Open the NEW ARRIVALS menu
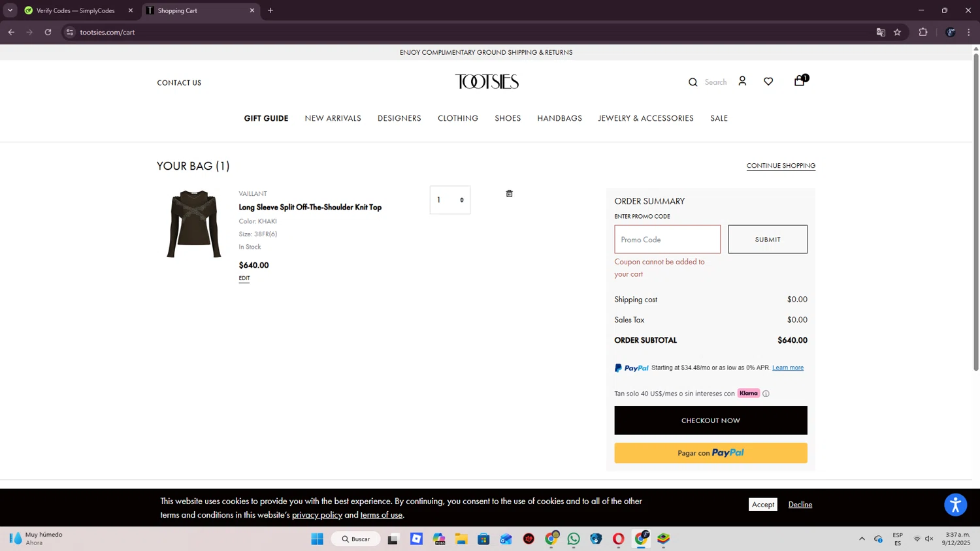The width and height of the screenshot is (980, 551). (x=333, y=118)
